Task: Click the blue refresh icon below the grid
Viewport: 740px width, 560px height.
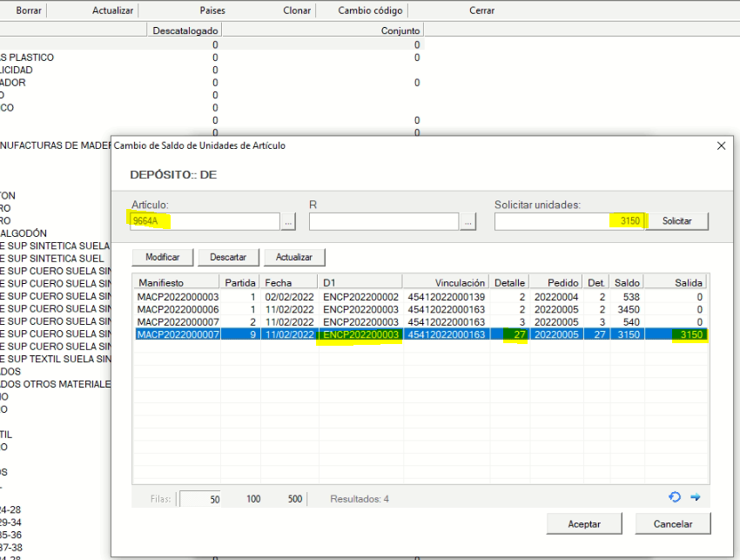Action: [x=674, y=497]
